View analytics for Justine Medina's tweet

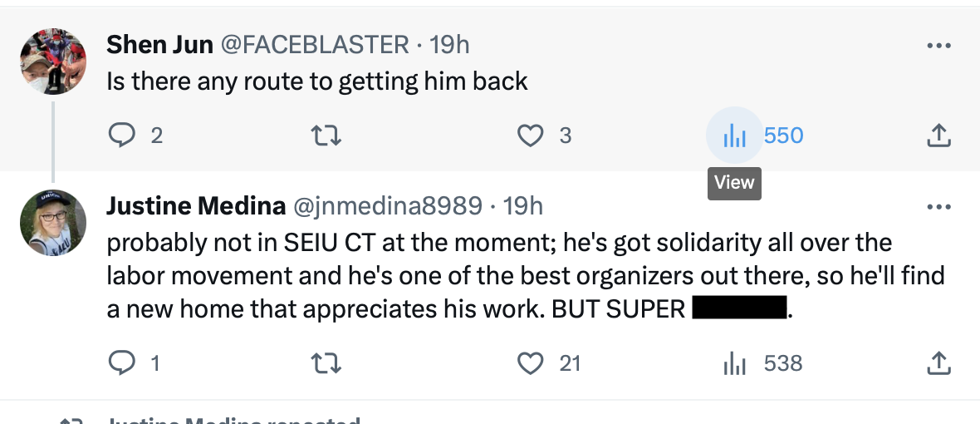coord(735,362)
